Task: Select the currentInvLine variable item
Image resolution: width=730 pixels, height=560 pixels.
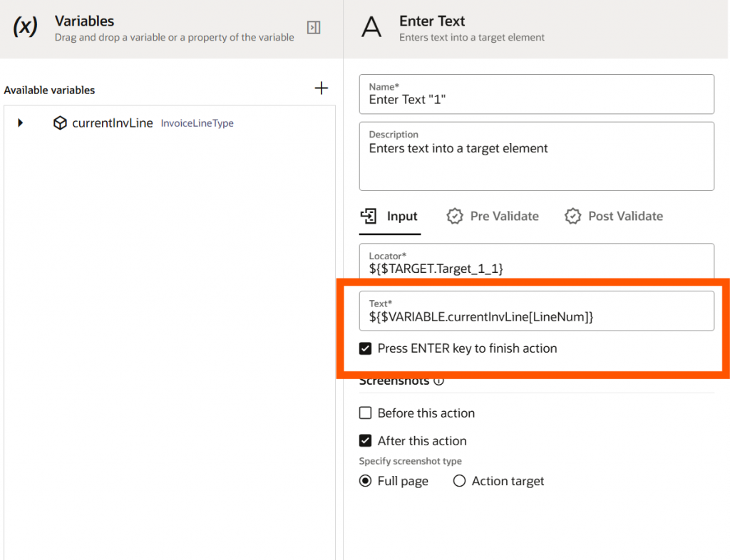Action: (x=113, y=123)
